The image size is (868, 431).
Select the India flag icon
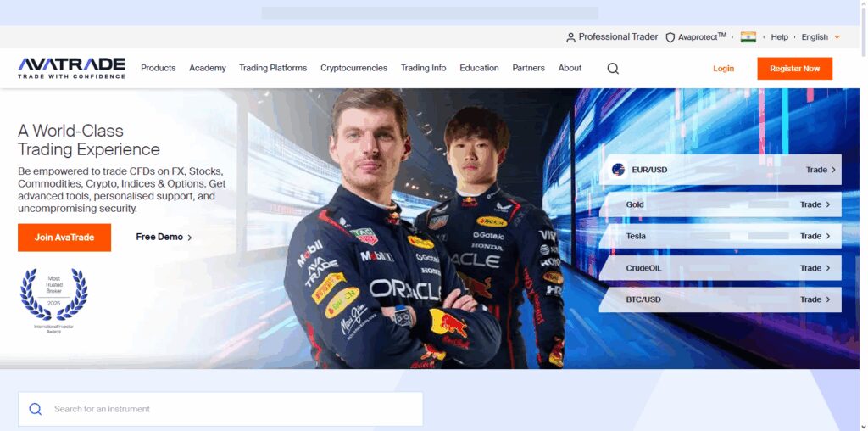pyautogui.click(x=748, y=37)
